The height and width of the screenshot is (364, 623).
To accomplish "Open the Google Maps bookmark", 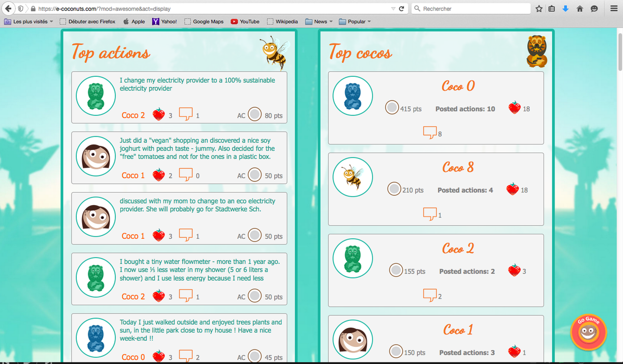I will click(204, 21).
